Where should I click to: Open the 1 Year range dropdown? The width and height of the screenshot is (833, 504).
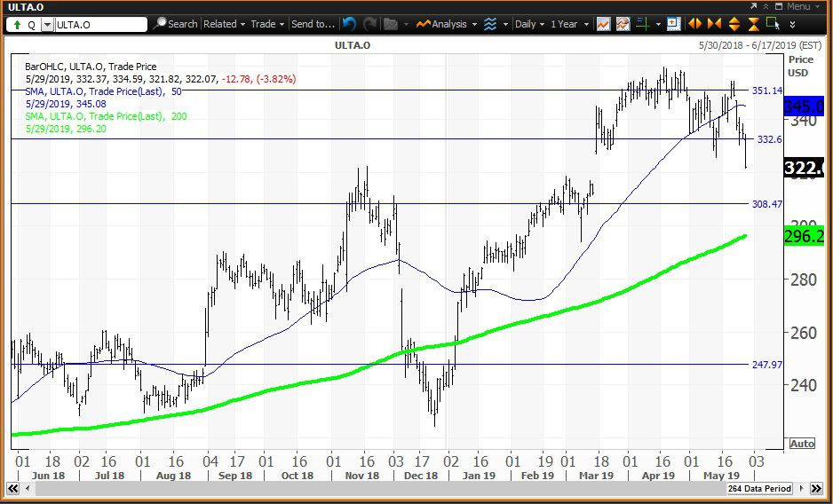(x=569, y=24)
